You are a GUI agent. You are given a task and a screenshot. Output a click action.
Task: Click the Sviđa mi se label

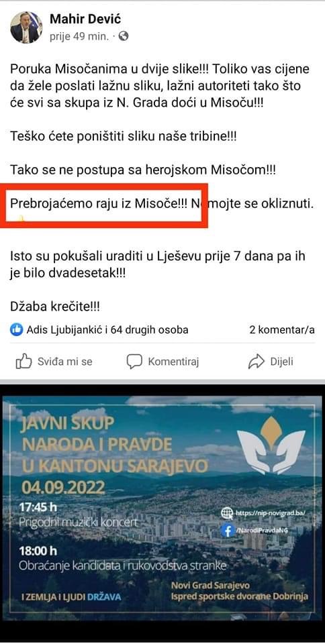[x=65, y=362]
